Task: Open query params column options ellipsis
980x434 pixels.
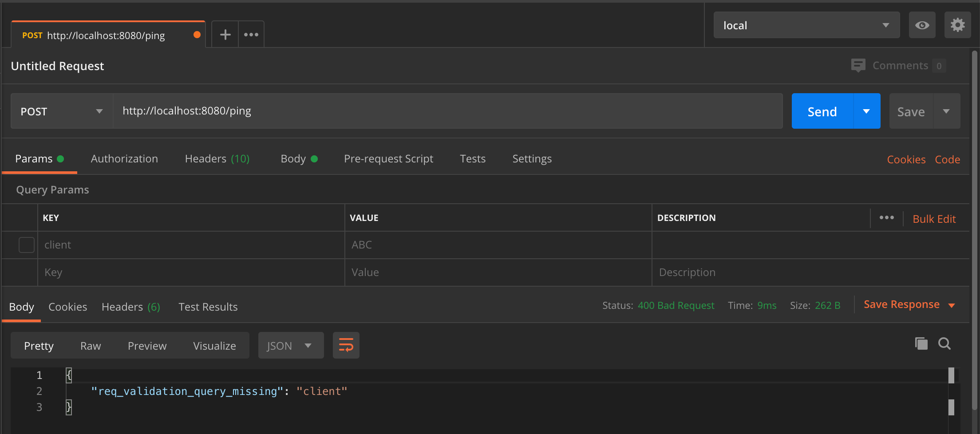Action: point(886,217)
